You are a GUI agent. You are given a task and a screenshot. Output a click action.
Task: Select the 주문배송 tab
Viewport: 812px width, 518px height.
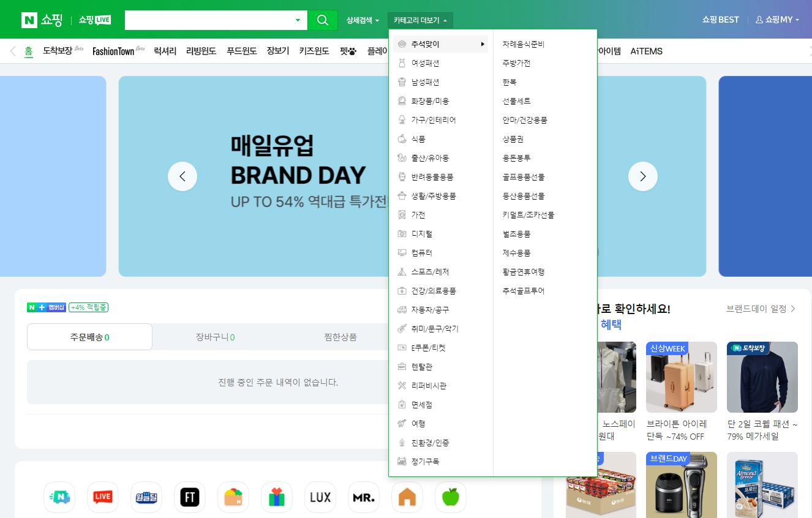click(90, 337)
